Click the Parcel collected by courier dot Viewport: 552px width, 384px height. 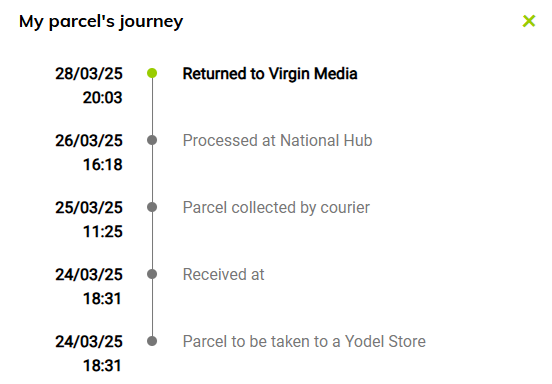pos(152,207)
